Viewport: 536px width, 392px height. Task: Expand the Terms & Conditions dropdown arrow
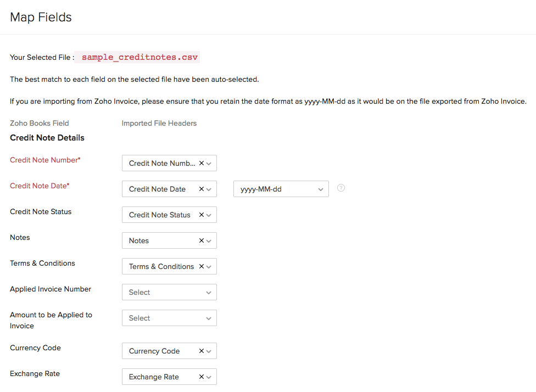click(209, 267)
